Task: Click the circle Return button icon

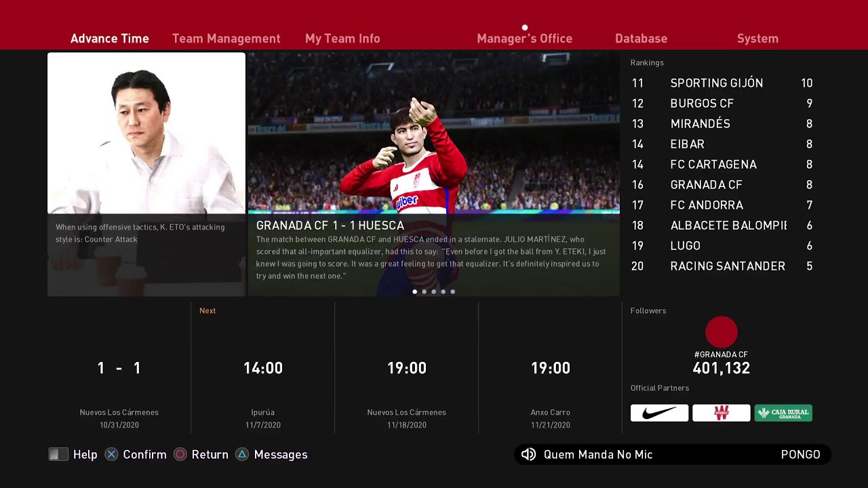Action: [180, 454]
